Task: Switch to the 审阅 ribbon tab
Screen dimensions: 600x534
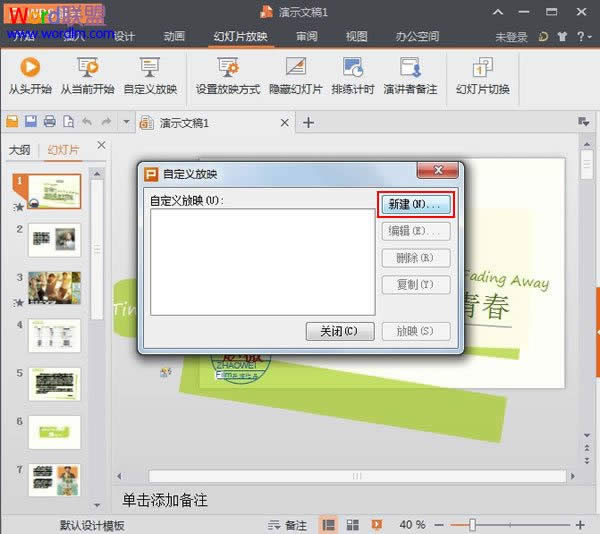Action: pos(307,37)
